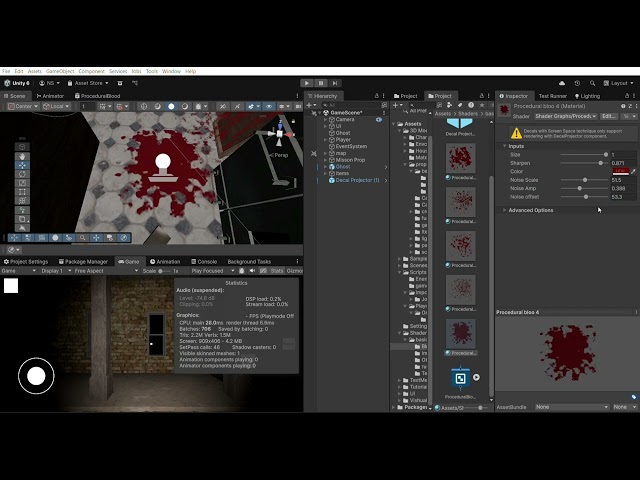Select Decal Projector (1) in the Hierarchy

(357, 180)
